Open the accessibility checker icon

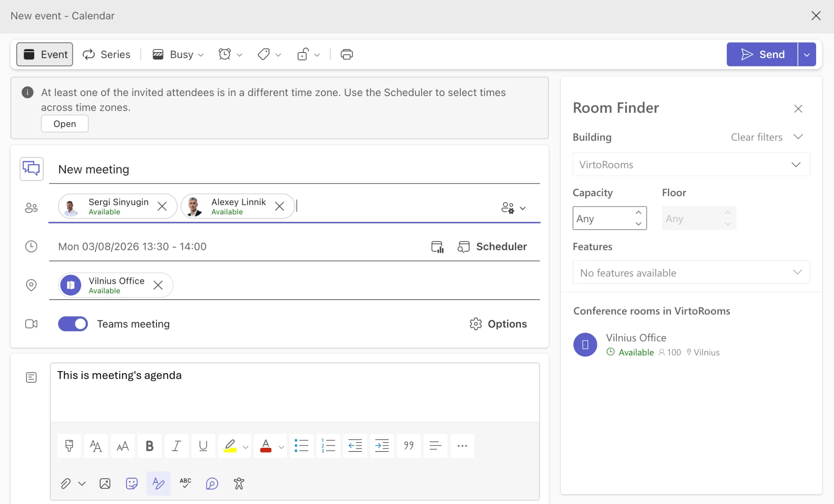pos(239,483)
